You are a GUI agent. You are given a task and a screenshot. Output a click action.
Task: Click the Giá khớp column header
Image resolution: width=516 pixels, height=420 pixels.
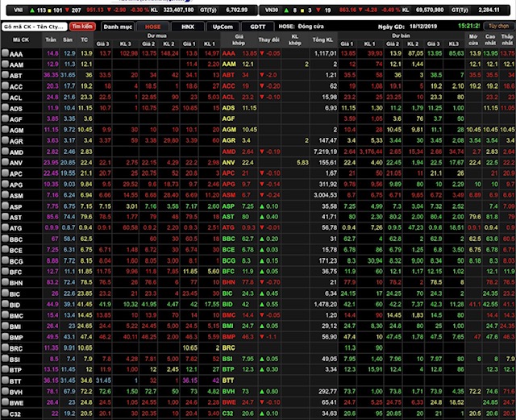(x=239, y=40)
